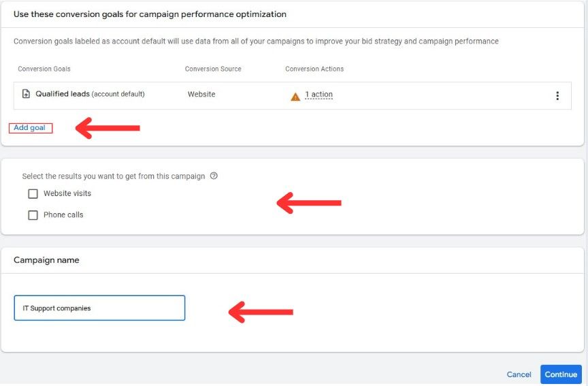588x386 pixels.
Task: Open the three-dot menu for Qualified leads
Action: (557, 96)
